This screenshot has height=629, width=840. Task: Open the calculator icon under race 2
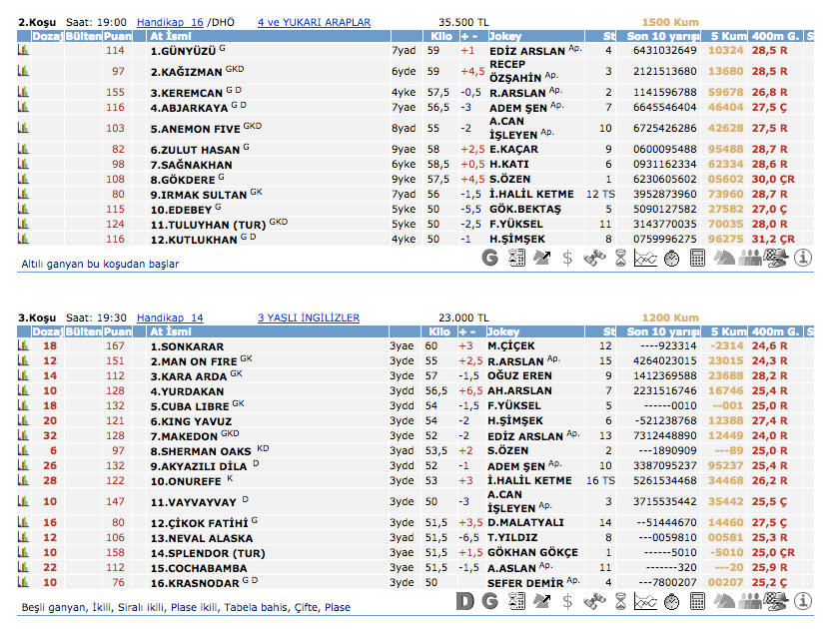[x=699, y=259]
